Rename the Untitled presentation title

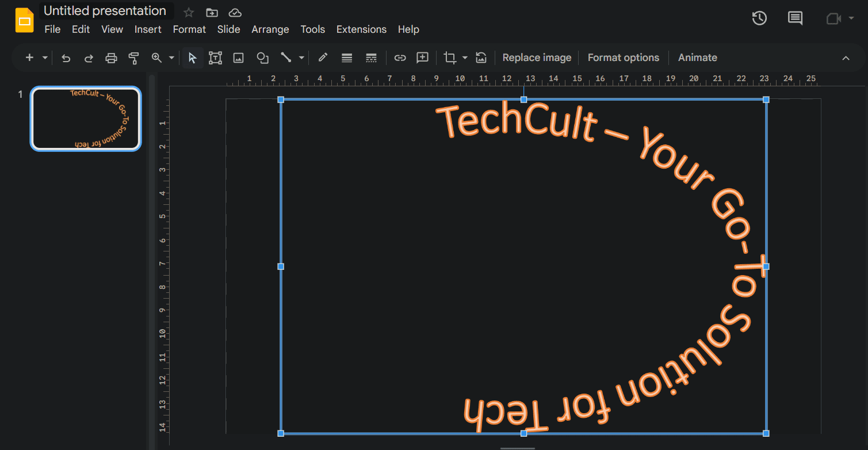tap(105, 11)
